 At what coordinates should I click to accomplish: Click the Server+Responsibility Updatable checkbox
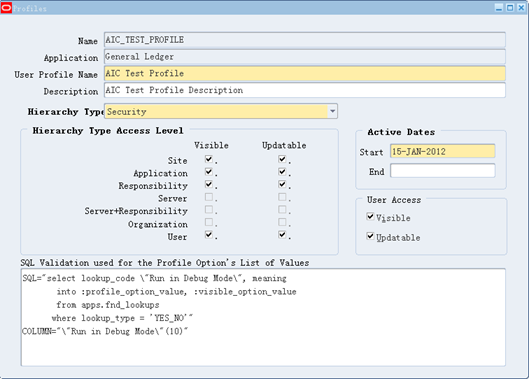[x=282, y=210]
